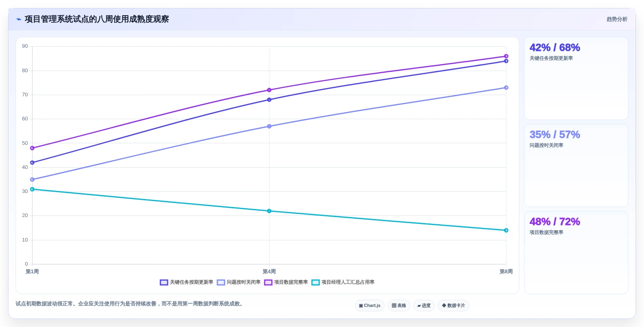Select the 35% / 57% metric card
Screen dimensions: 644x327
point(576,166)
